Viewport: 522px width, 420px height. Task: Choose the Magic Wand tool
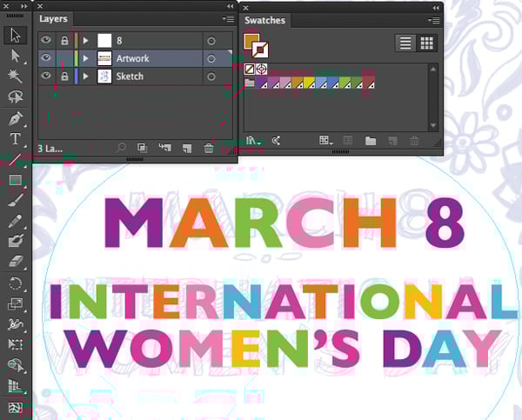click(x=15, y=76)
